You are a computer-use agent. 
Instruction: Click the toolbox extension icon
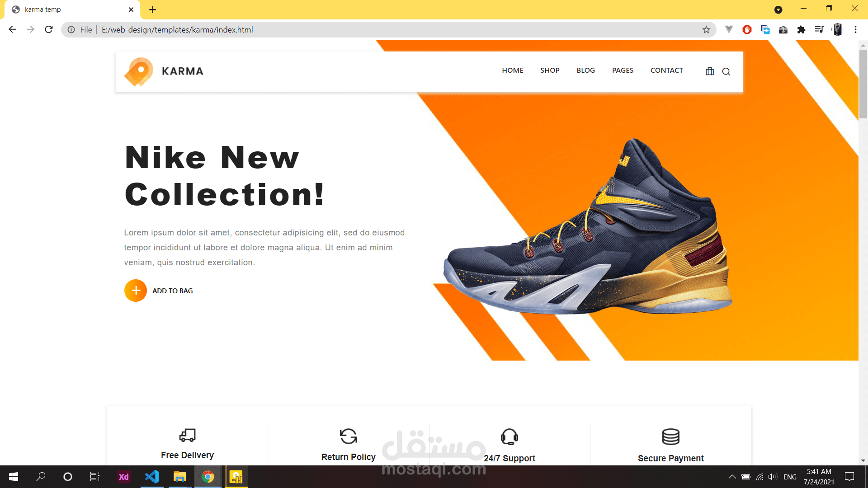(783, 30)
